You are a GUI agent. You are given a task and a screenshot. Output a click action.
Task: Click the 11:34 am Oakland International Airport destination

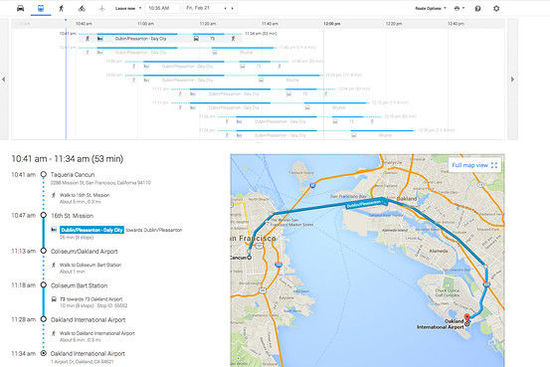88,354
